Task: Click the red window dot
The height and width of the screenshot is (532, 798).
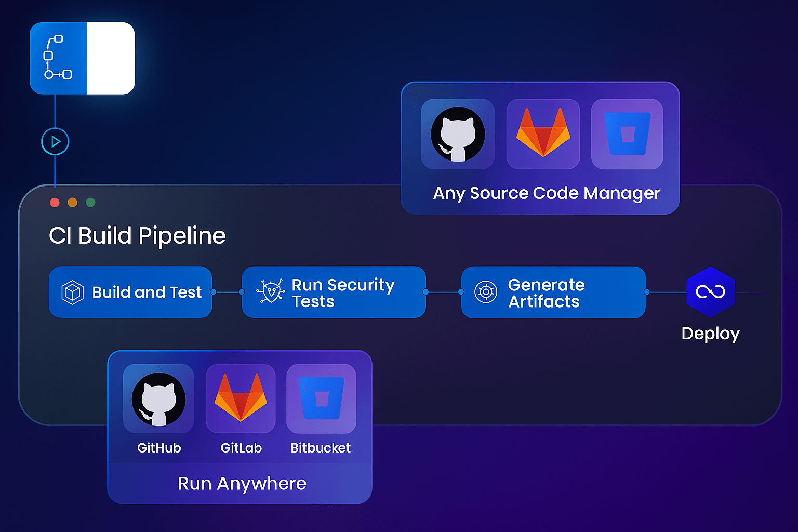Action: (x=55, y=203)
